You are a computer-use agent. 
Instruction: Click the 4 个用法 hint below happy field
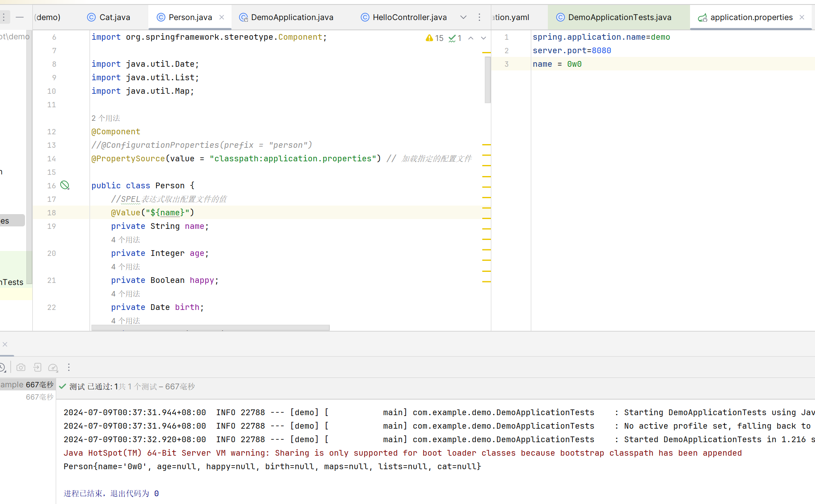tap(126, 294)
